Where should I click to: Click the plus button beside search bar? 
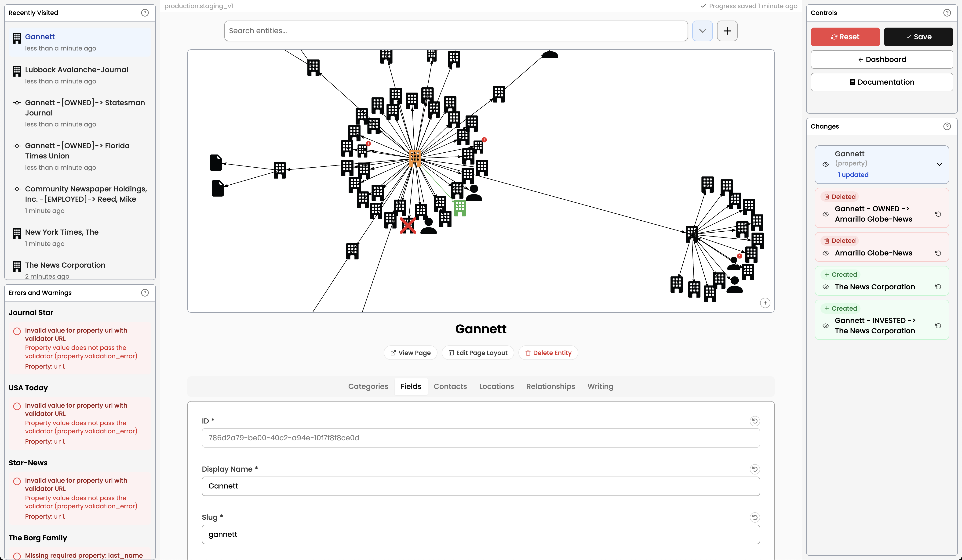point(727,31)
